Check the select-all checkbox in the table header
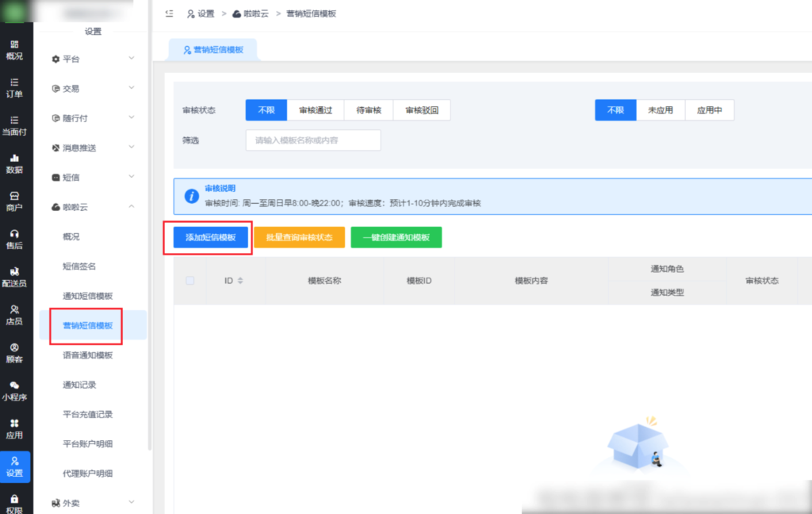The image size is (812, 514). click(x=190, y=281)
